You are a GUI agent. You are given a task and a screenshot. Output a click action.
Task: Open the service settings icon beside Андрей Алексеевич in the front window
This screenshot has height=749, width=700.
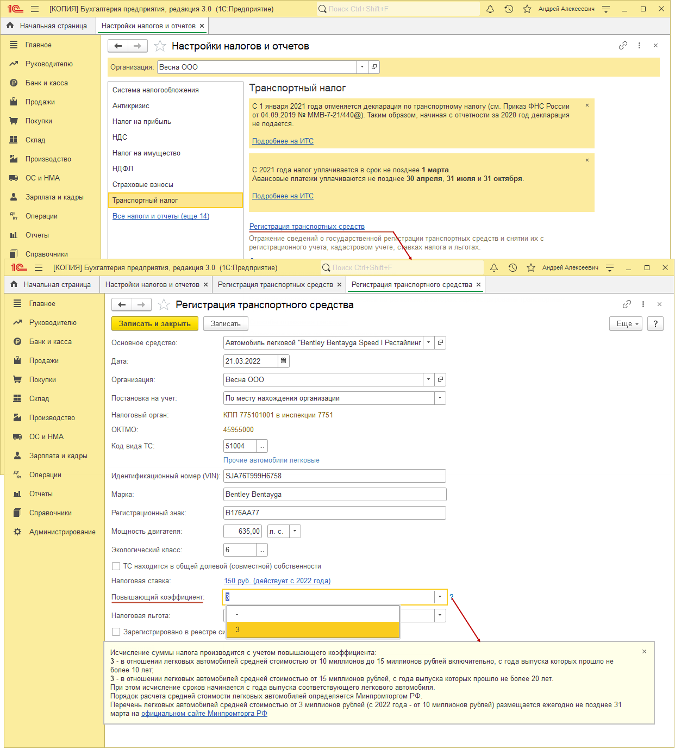click(610, 267)
